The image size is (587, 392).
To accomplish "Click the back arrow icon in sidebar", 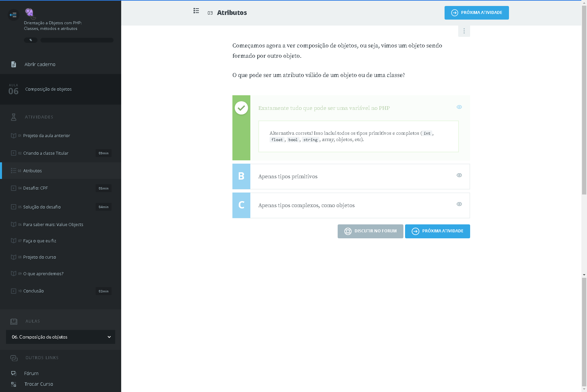I will (x=13, y=15).
